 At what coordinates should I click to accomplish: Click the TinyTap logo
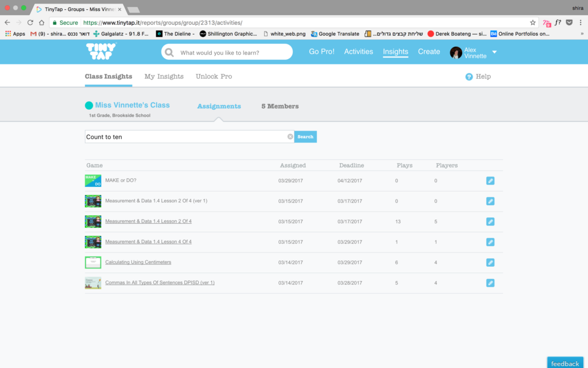[x=100, y=52]
